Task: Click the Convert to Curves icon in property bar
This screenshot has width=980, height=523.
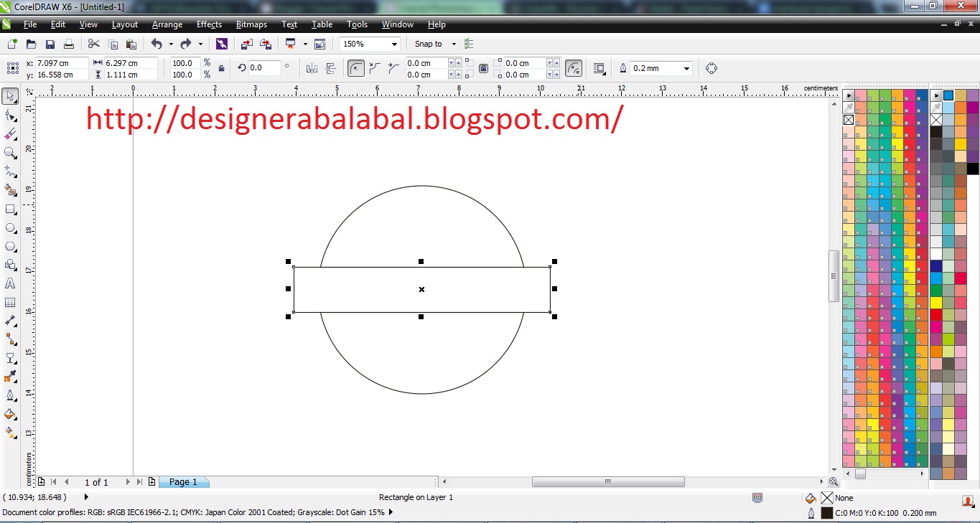Action: (711, 68)
